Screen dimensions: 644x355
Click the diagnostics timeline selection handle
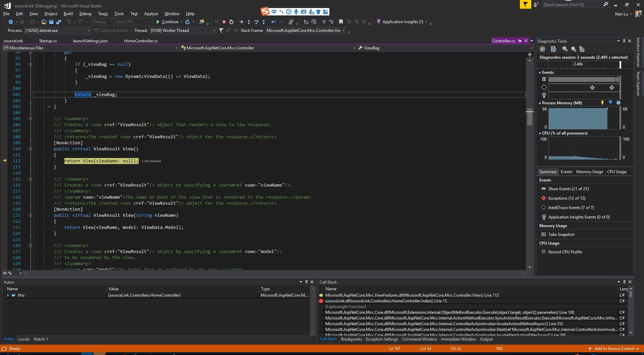point(620,64)
